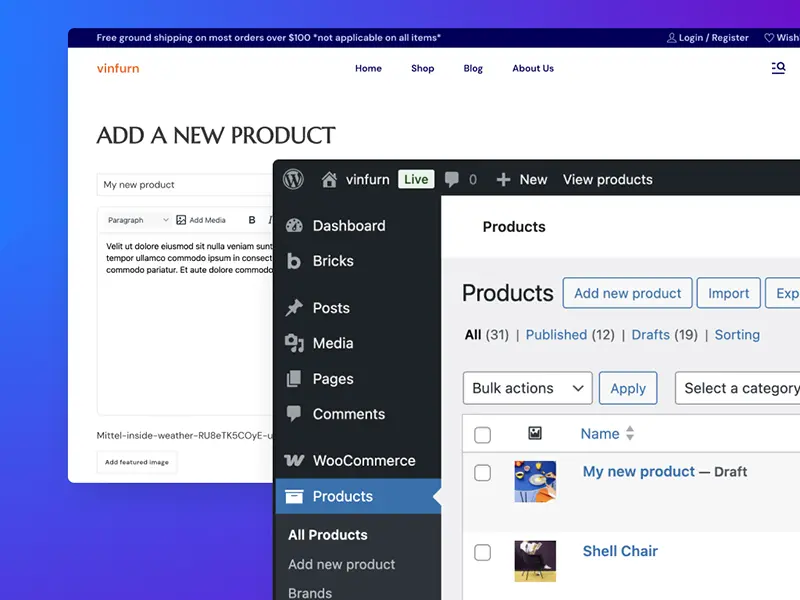Click the vinfurn site name in admin bar
800x600 pixels.
(x=367, y=180)
